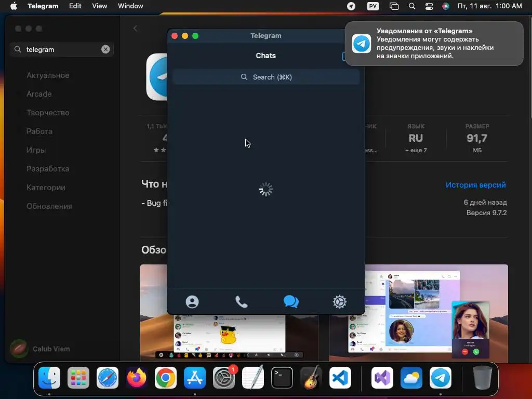Open Работа in App Store sidebar
532x399 pixels.
[39, 131]
